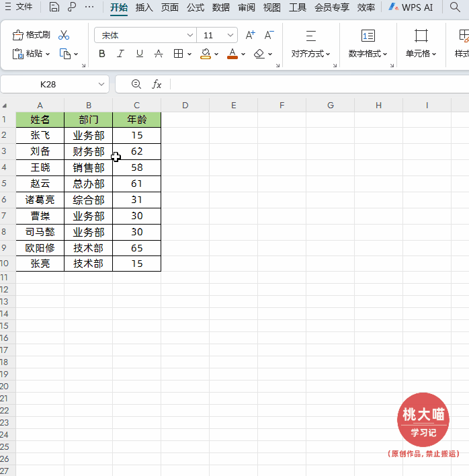Click the print preview icon

pos(72,7)
